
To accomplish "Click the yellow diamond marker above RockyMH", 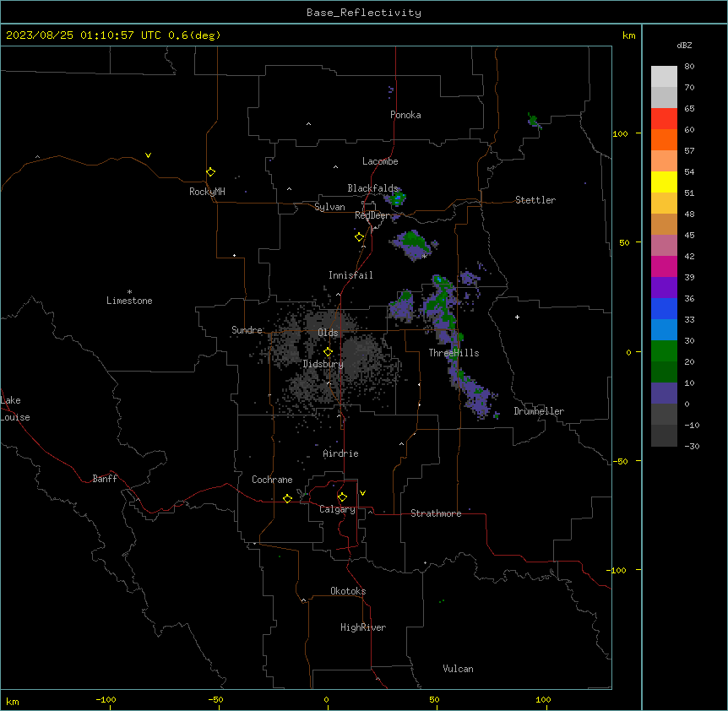I will [210, 172].
